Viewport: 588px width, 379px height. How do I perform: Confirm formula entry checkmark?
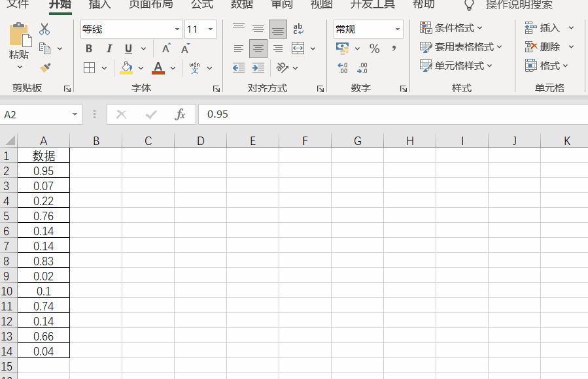[151, 114]
